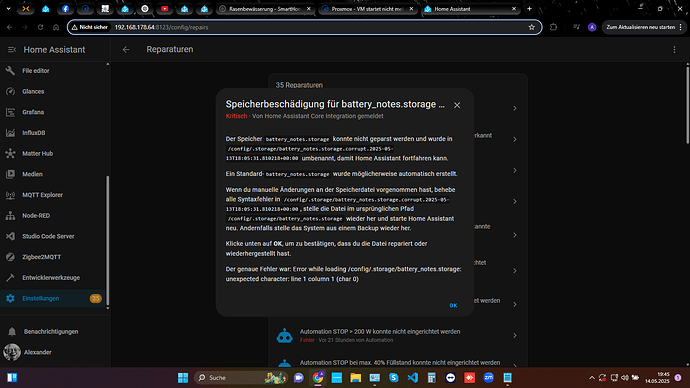Image resolution: width=690 pixels, height=388 pixels.
Task: Open Zigbee2MQTT panel
Action: 53,257
